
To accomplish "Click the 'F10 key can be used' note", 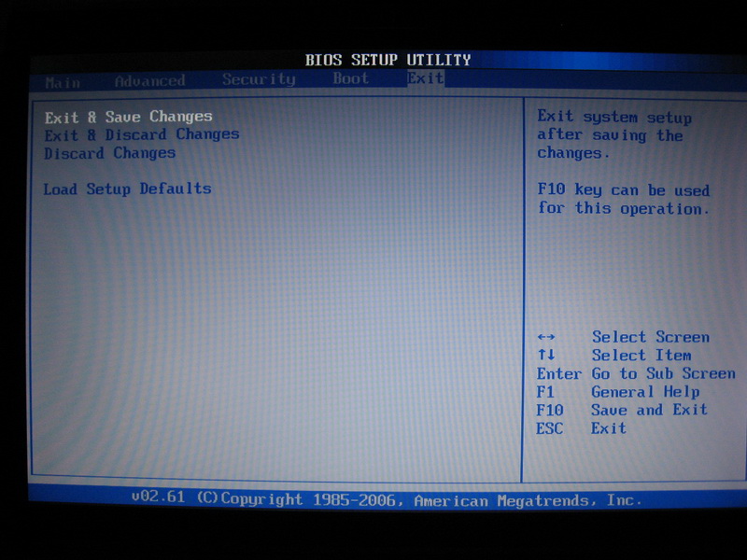I will pyautogui.click(x=624, y=190).
